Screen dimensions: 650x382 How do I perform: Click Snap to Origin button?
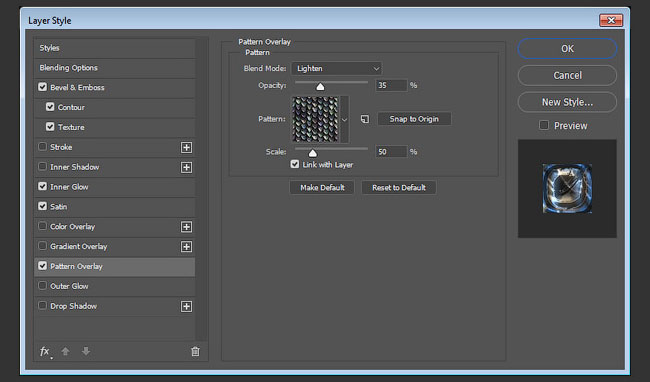click(414, 119)
